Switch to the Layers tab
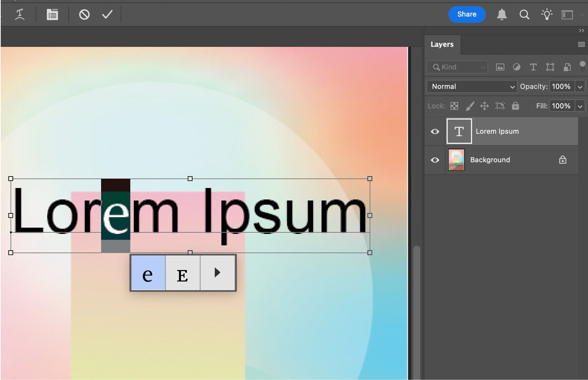 442,44
